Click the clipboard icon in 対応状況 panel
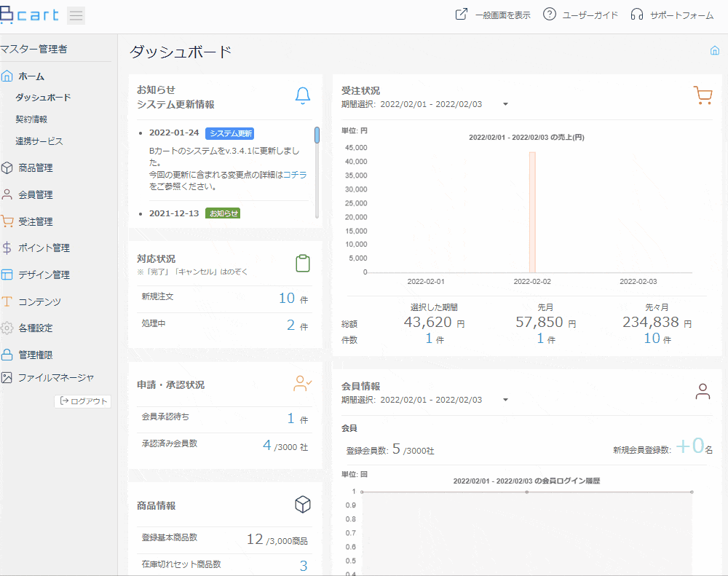The image size is (728, 576). 303,264
